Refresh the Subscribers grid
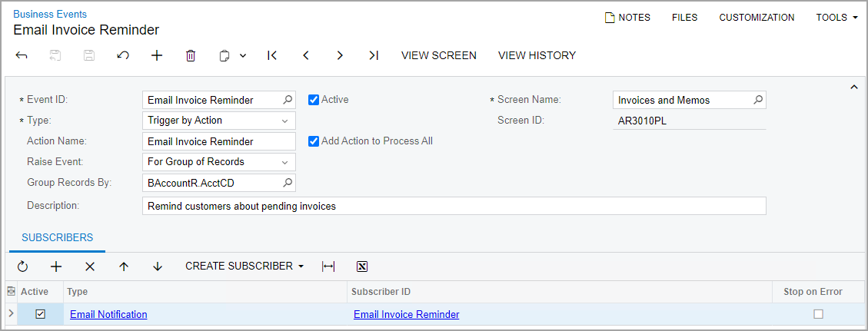The height and width of the screenshot is (331, 868). coord(22,266)
